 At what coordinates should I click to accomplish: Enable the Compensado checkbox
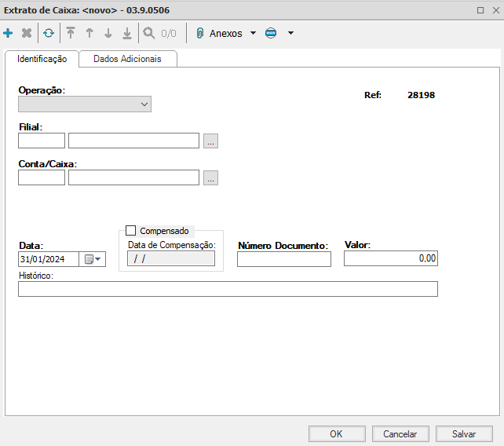[x=131, y=231]
